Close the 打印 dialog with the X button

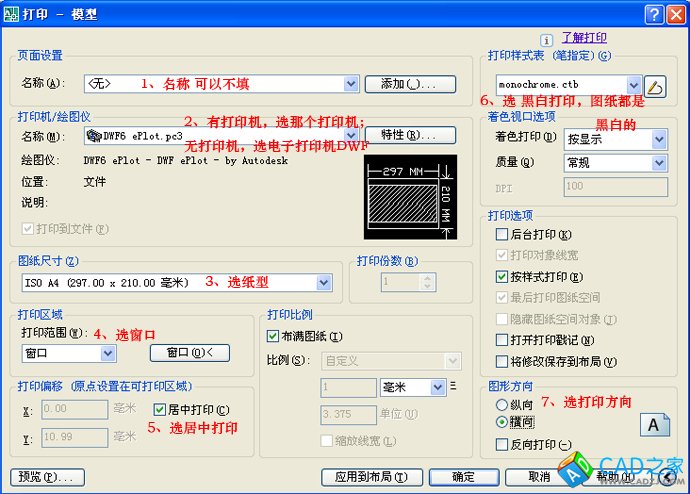[676, 15]
